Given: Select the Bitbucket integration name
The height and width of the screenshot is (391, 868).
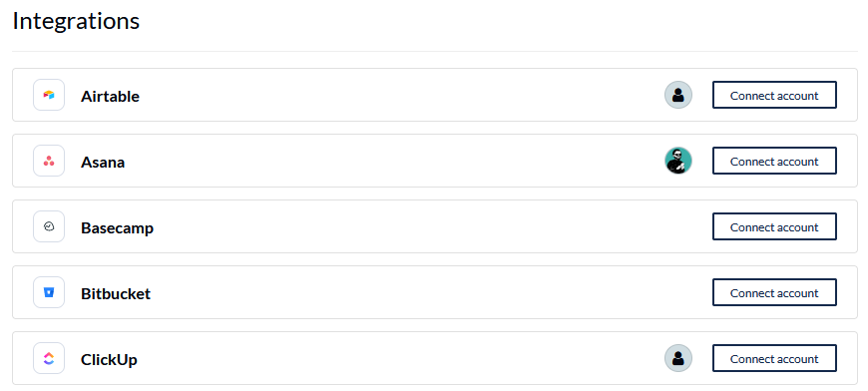Looking at the screenshot, I should point(116,293).
